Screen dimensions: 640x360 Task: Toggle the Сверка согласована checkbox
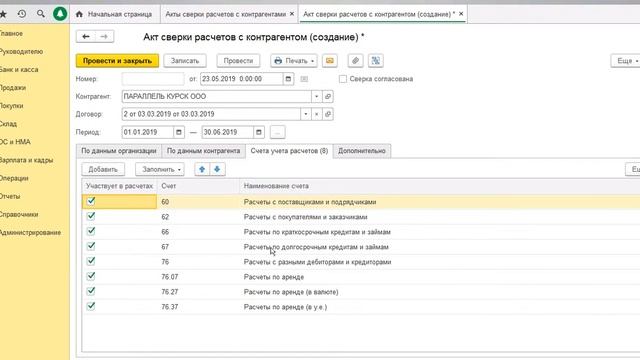(x=343, y=79)
